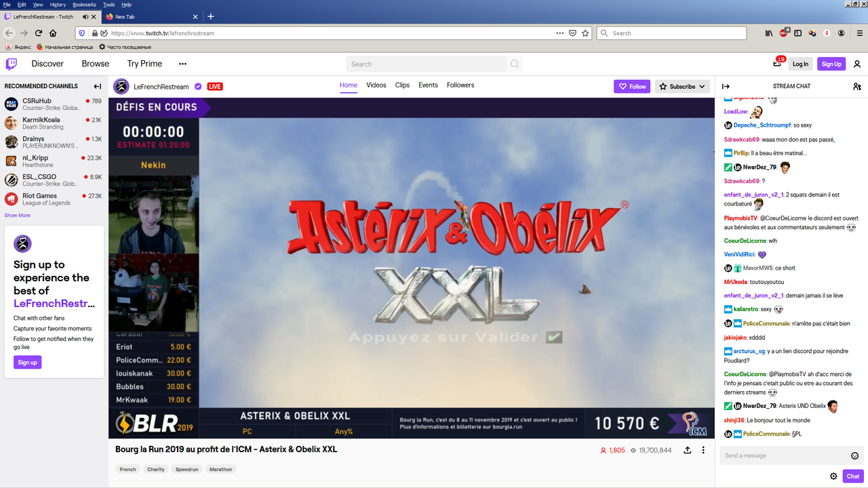Mute the LeFrenchRestream tab audio icon

85,16
